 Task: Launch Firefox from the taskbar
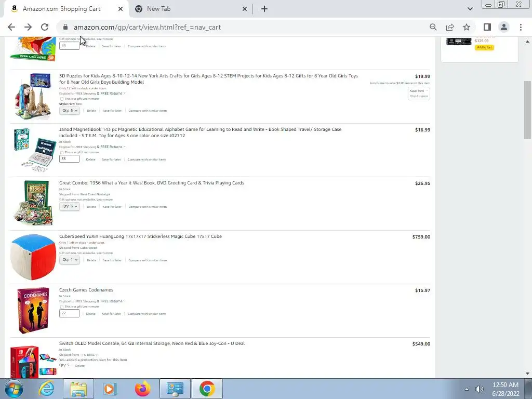click(x=142, y=389)
